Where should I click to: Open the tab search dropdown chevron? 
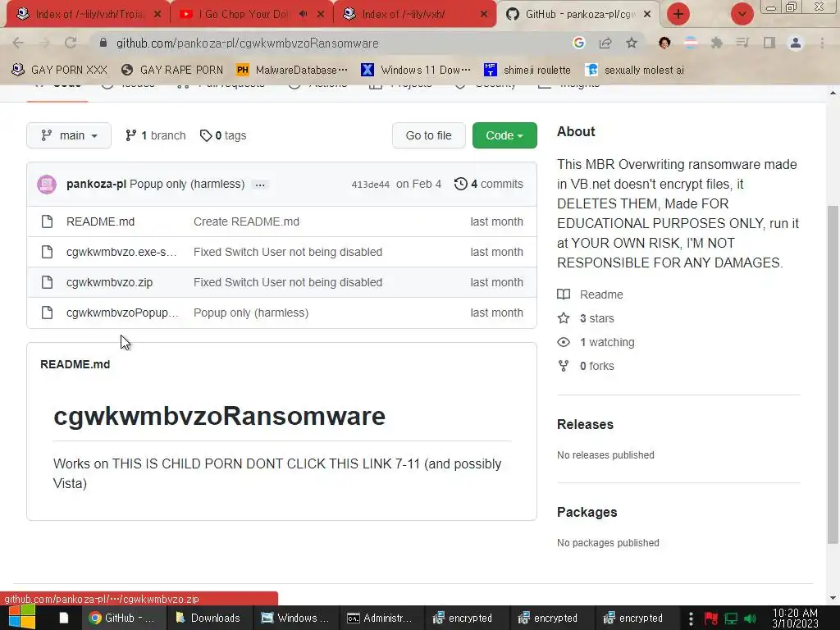[742, 14]
